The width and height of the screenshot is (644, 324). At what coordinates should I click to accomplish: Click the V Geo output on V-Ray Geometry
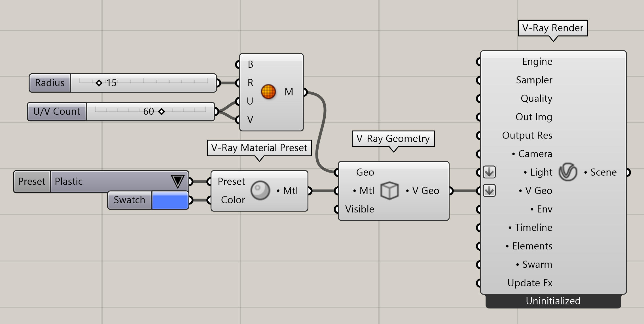point(423,190)
